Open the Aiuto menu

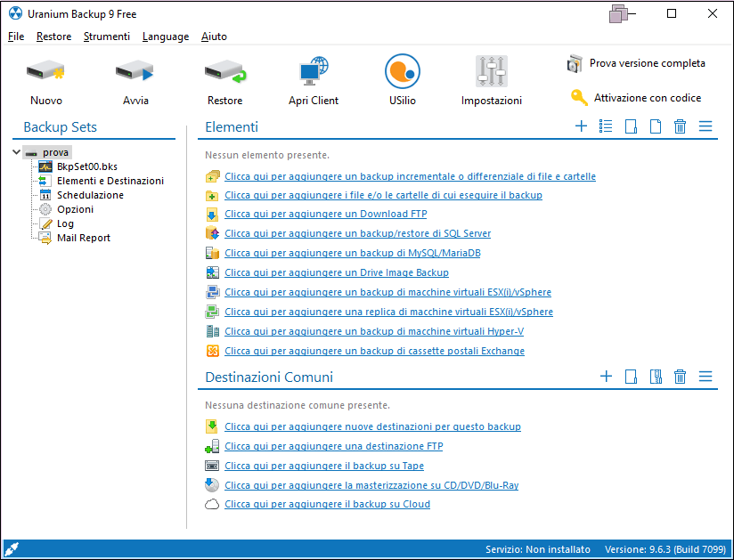point(214,37)
